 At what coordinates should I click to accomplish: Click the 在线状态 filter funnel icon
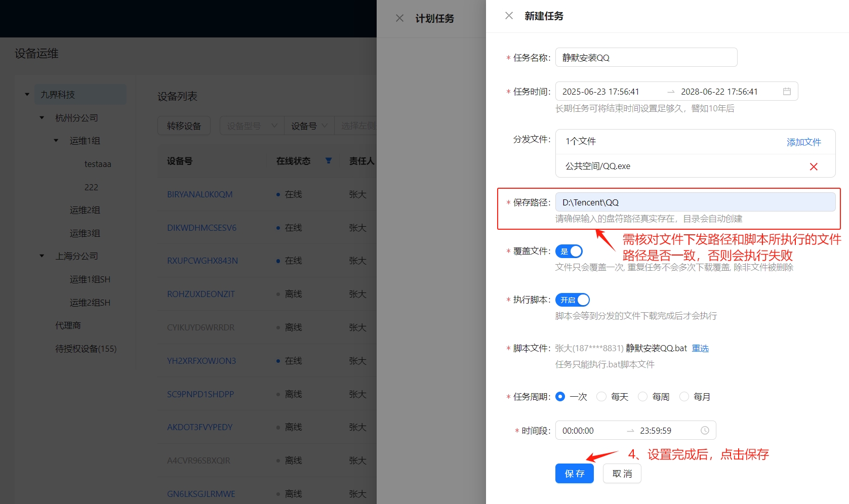(x=329, y=161)
